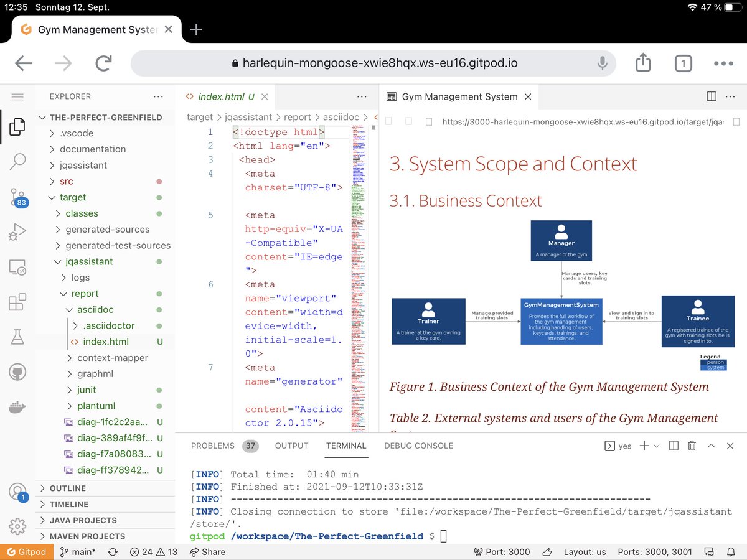Open new terminal dropdown arrow
Viewport: 747px width, 560px height.
656,446
